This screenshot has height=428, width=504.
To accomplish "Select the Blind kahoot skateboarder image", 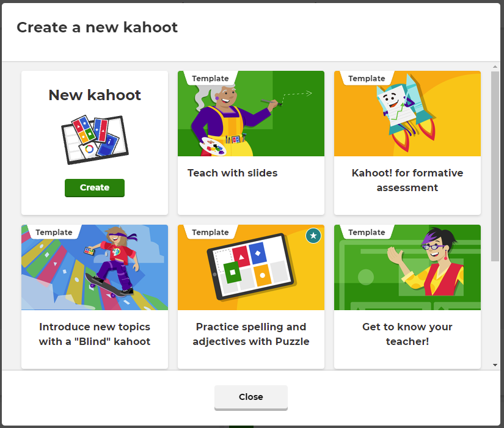I will point(95,267).
